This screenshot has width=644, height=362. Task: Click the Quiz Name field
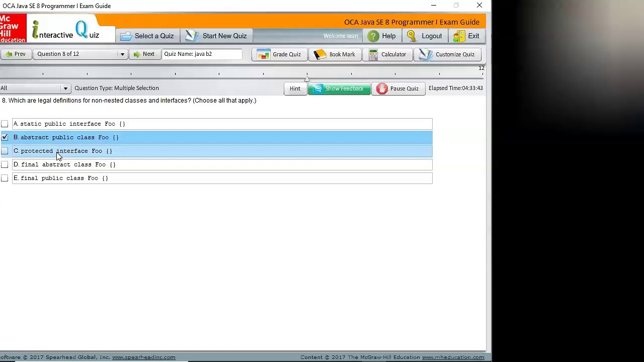point(202,54)
